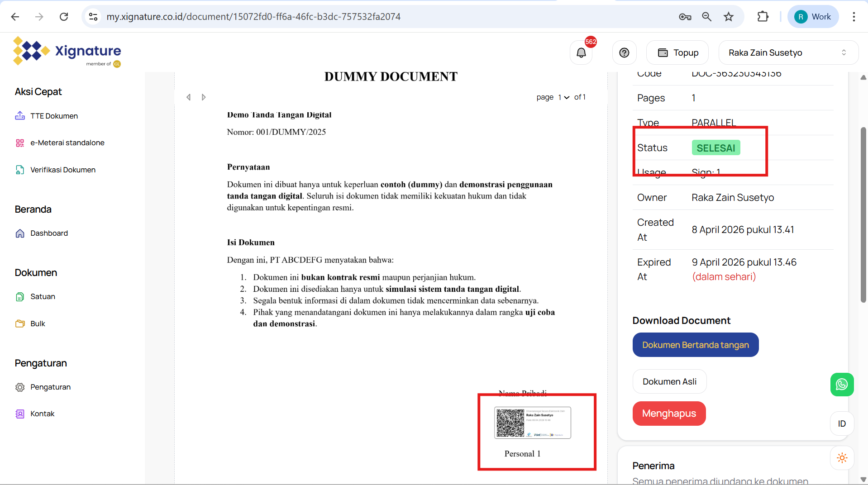Image resolution: width=868 pixels, height=485 pixels.
Task: Go to the previous document page arrow
Action: point(189,97)
